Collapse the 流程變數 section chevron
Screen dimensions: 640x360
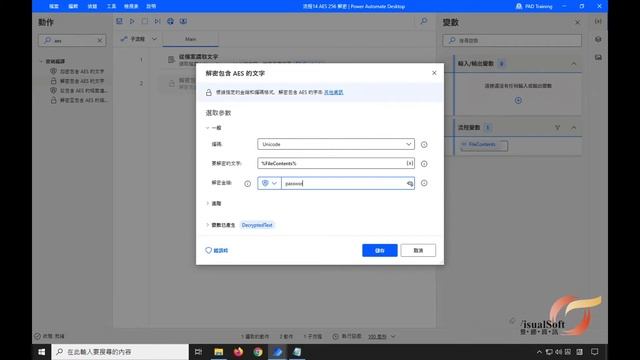[x=573, y=128]
